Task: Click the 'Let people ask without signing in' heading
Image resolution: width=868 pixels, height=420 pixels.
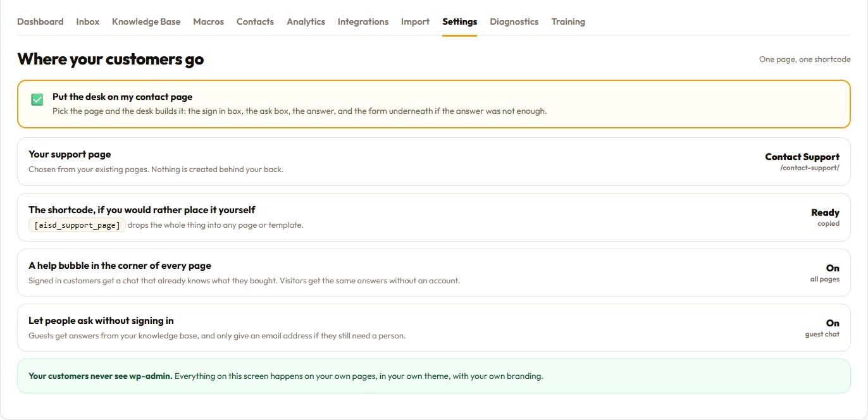Action: (x=101, y=321)
